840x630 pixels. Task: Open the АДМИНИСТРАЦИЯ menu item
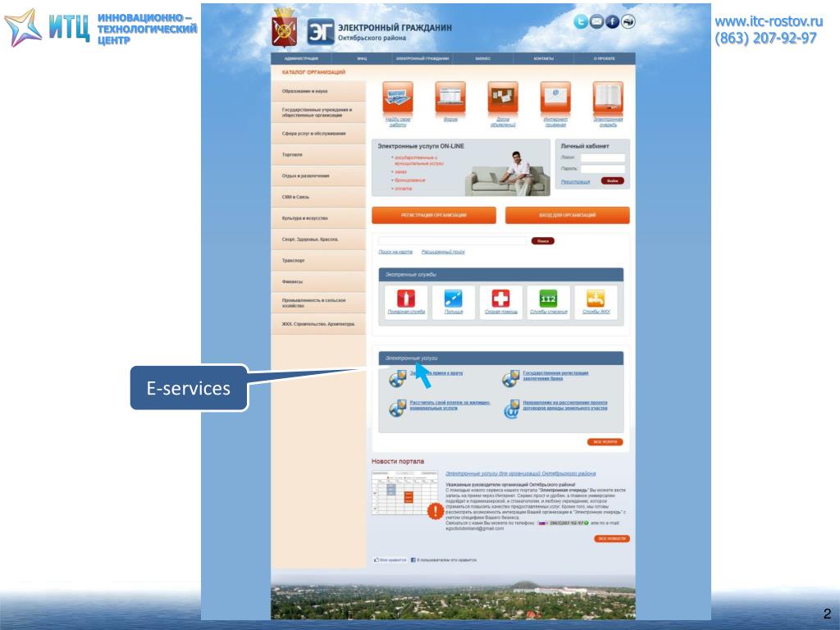click(x=301, y=58)
